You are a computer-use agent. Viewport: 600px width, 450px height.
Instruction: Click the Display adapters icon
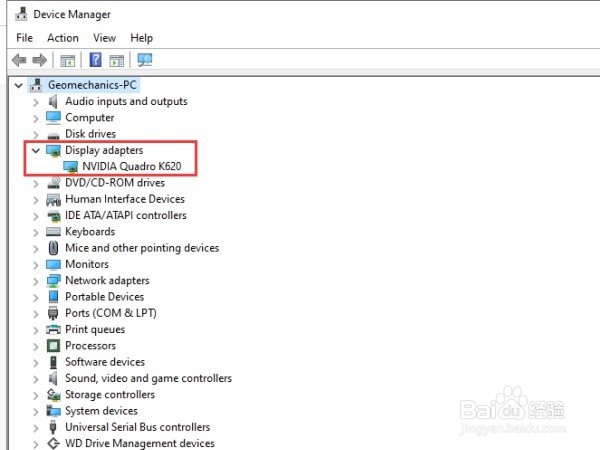pyautogui.click(x=54, y=151)
